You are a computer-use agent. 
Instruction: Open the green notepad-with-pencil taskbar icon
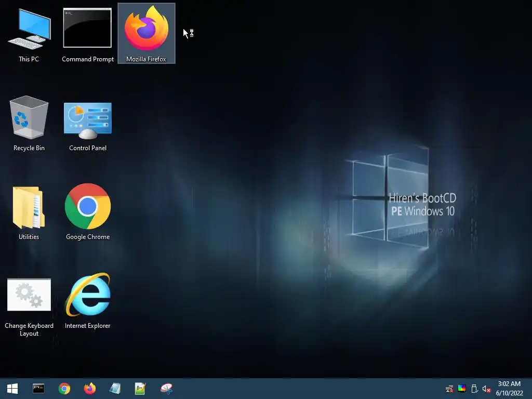click(140, 389)
